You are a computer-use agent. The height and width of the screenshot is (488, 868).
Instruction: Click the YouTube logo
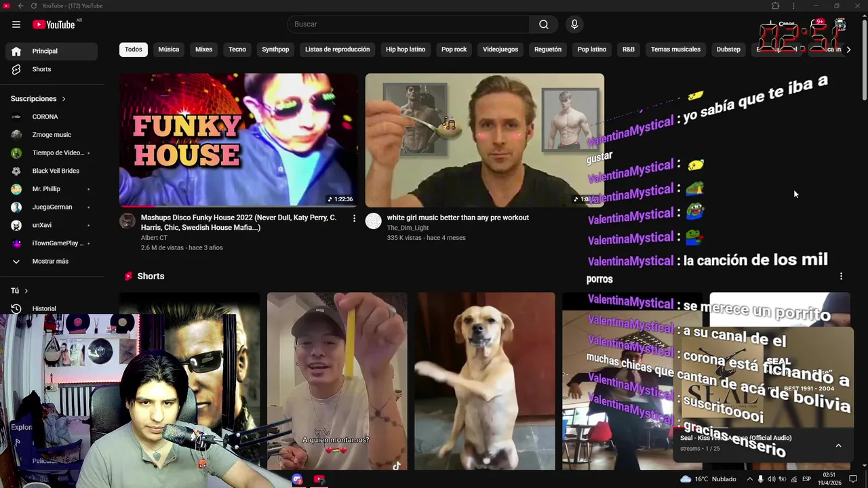coord(54,24)
